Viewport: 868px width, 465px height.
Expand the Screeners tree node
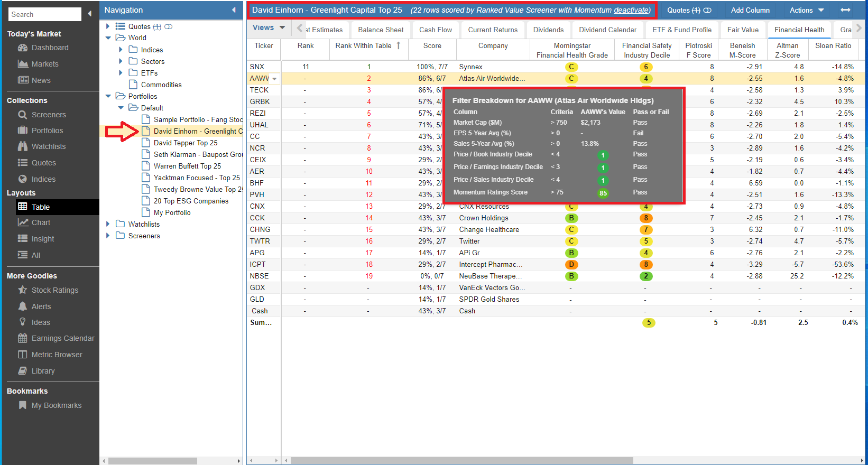click(108, 236)
